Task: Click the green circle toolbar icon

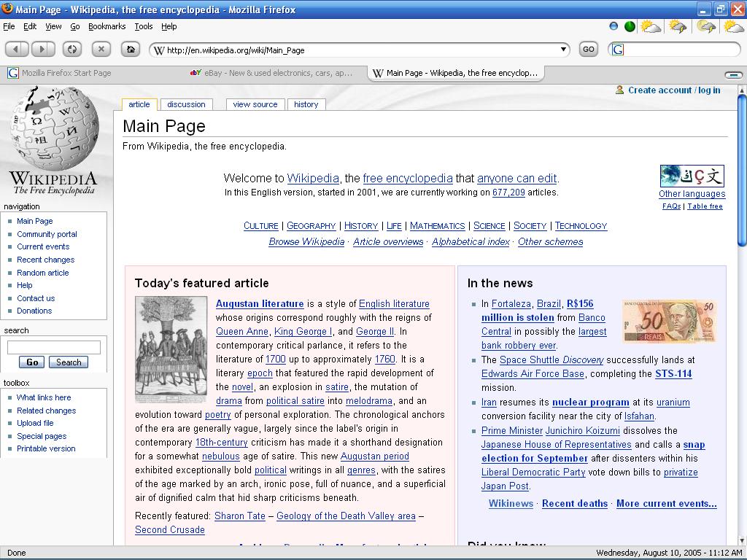Action: tap(630, 26)
